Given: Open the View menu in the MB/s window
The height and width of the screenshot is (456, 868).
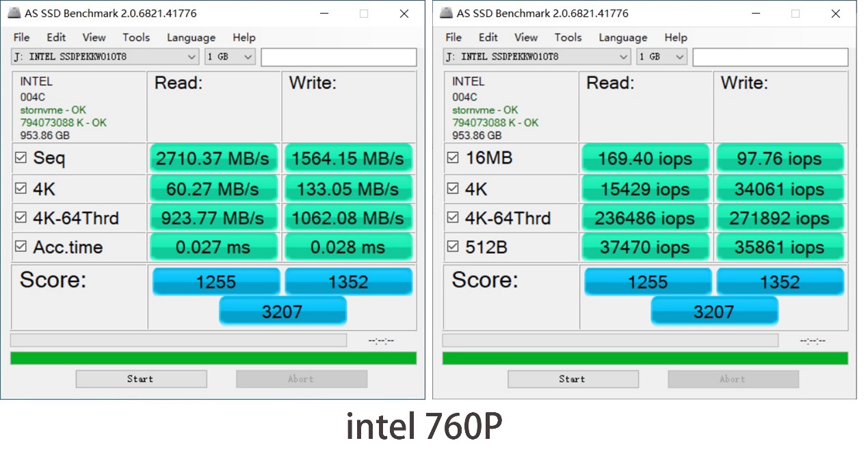Looking at the screenshot, I should (x=94, y=38).
